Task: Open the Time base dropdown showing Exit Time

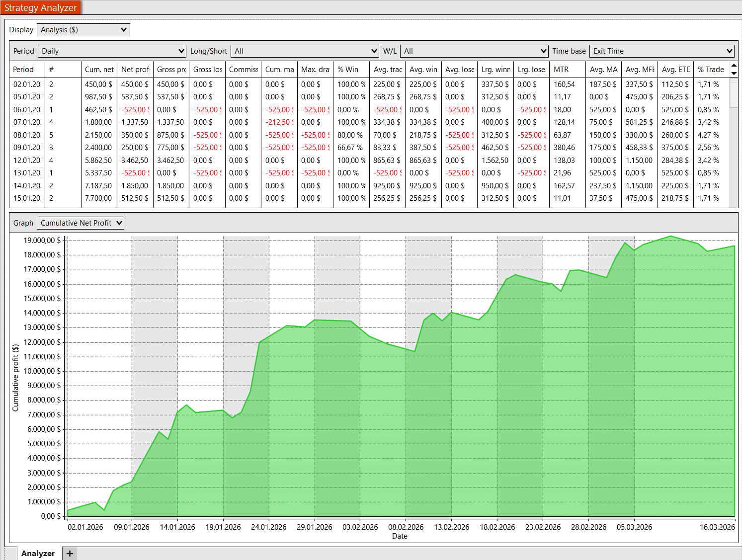Action: [662, 51]
